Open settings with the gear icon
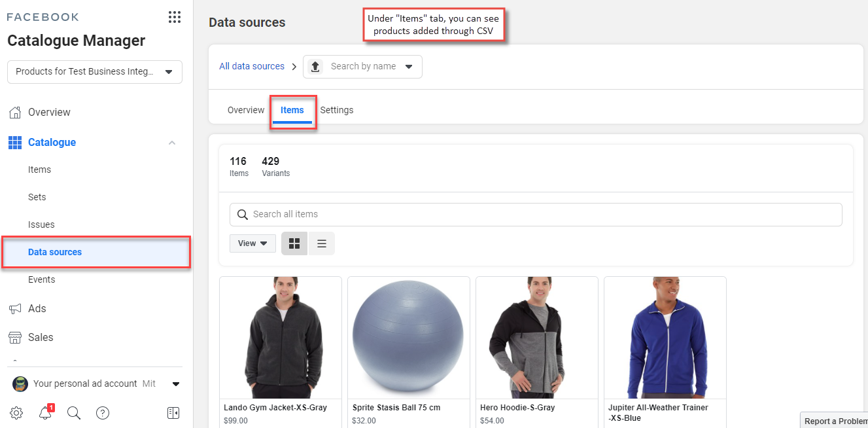 (x=16, y=412)
